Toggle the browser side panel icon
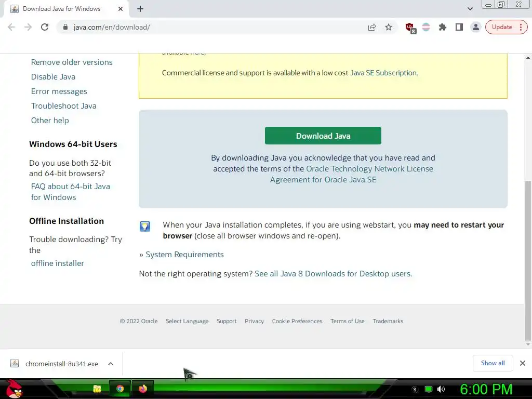This screenshot has width=532, height=399. pyautogui.click(x=459, y=27)
